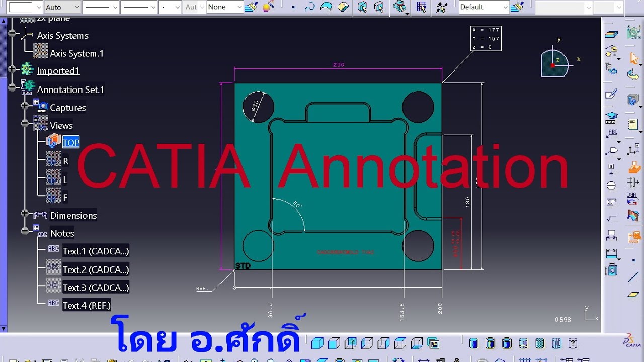
Task: Click the Geometrical Tolerance frame icon
Action: (611, 202)
